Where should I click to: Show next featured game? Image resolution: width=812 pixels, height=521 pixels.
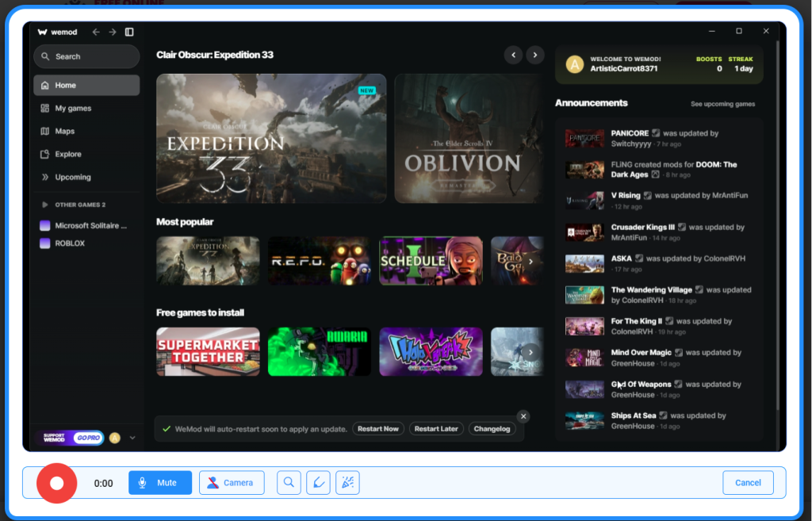tap(535, 55)
